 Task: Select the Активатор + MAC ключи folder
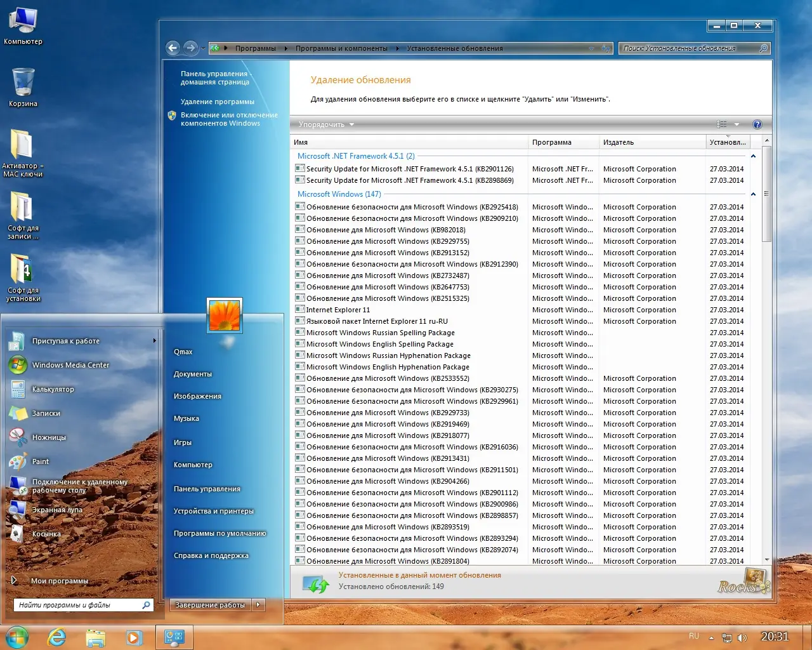(23, 153)
